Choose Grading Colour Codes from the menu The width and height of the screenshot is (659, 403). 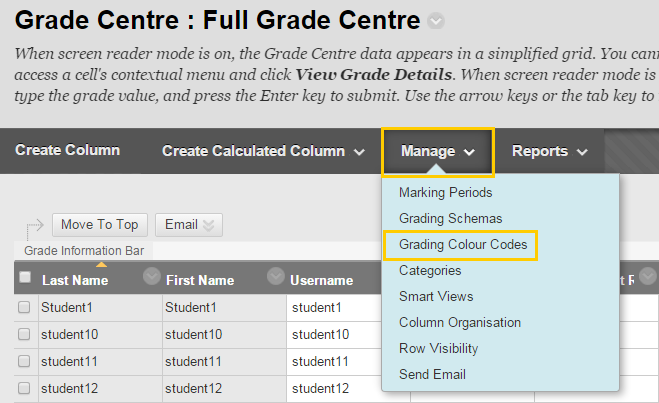[461, 244]
